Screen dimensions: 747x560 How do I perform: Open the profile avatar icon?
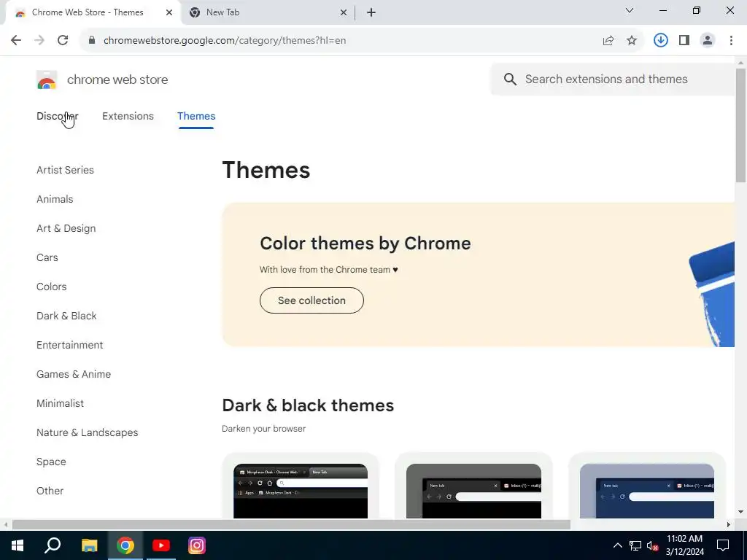tap(708, 41)
